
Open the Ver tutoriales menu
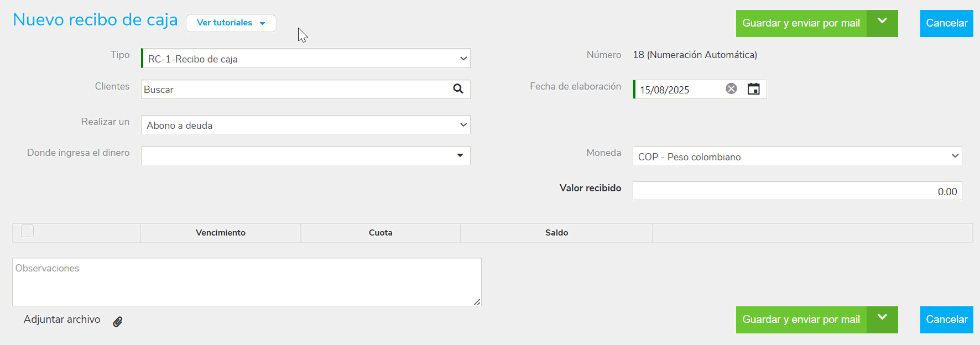[231, 23]
